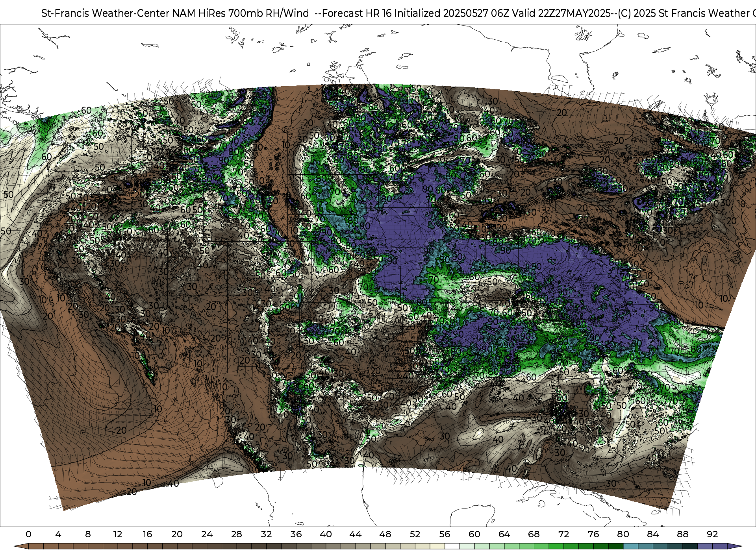756x551 pixels.
Task: Click the colorbar label "12"
Action: [x=118, y=534]
